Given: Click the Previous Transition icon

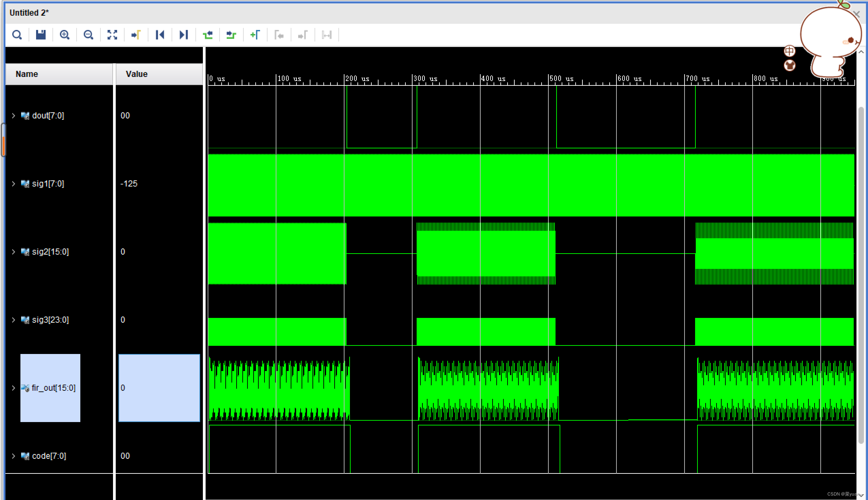Looking at the screenshot, I should (x=208, y=35).
